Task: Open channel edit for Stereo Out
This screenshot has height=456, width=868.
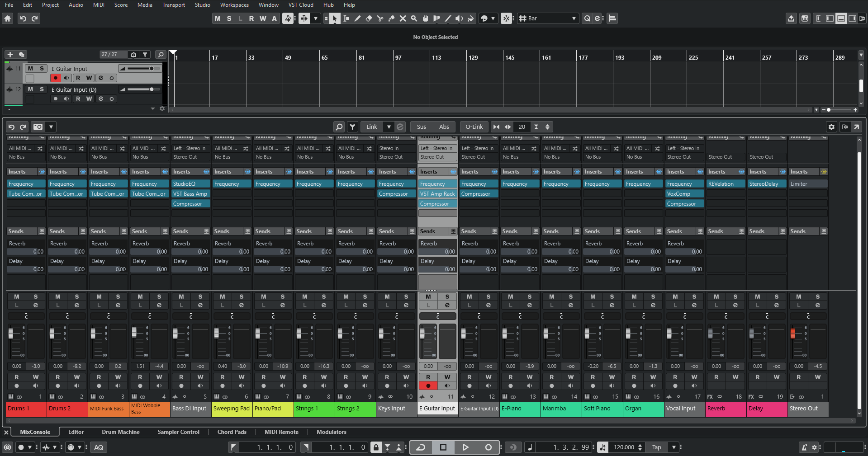Action: 817,304
